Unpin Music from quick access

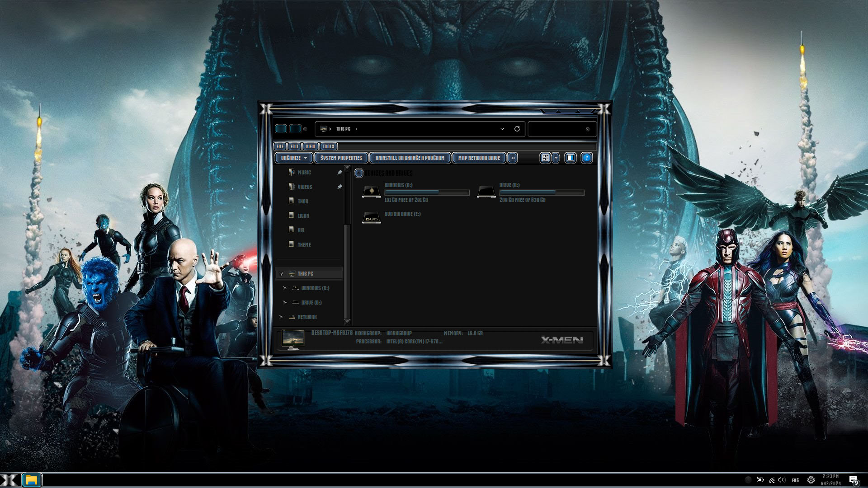pos(340,172)
